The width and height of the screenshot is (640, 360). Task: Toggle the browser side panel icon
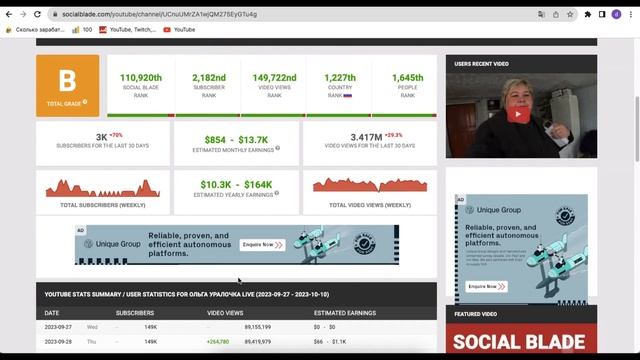point(602,14)
